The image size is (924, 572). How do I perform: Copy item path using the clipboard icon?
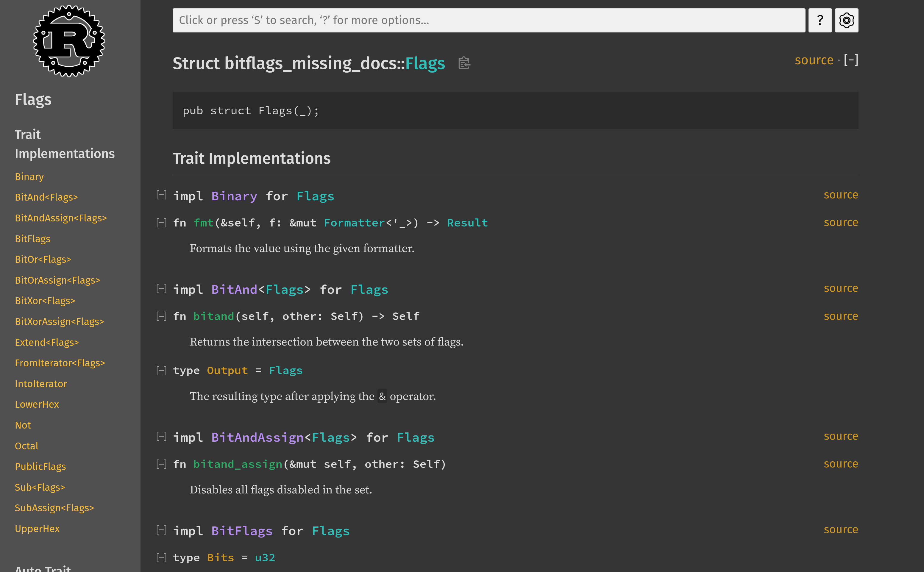click(464, 63)
